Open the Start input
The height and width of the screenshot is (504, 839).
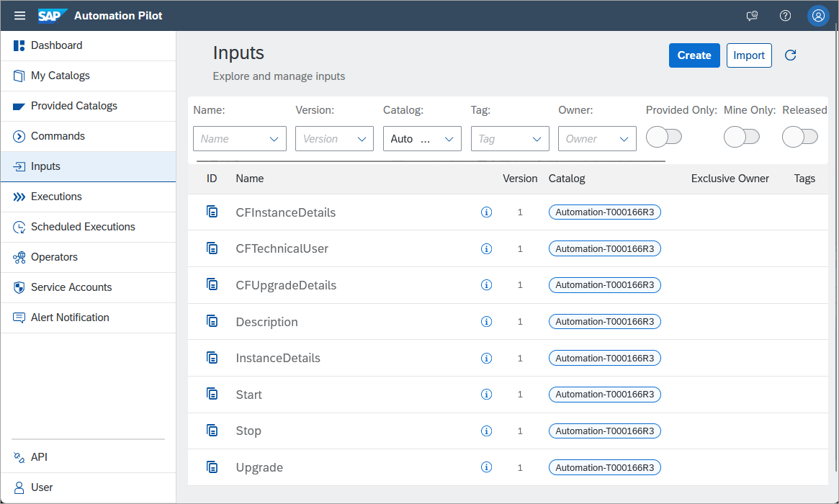pyautogui.click(x=248, y=395)
